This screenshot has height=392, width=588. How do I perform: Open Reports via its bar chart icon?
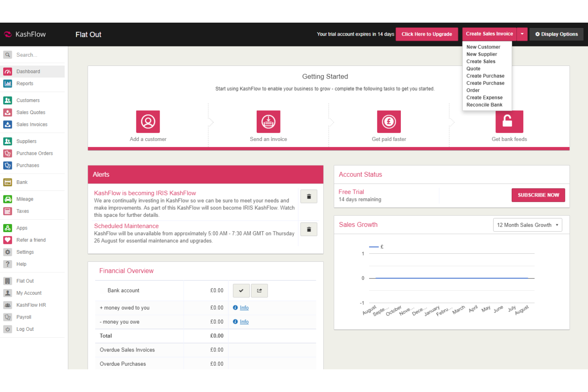(x=8, y=83)
